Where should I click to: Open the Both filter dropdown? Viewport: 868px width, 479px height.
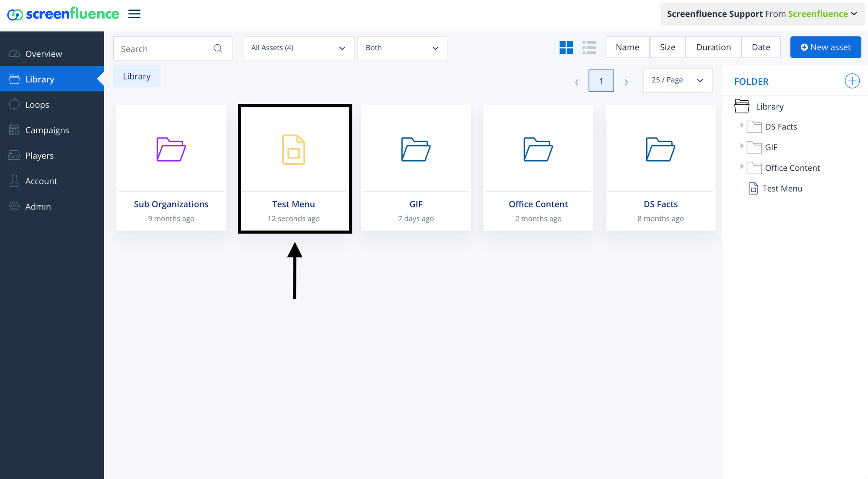point(402,48)
